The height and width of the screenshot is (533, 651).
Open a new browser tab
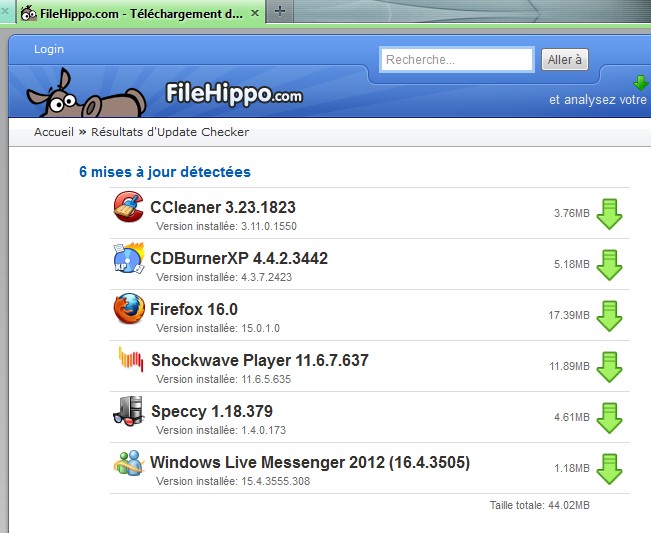pos(280,11)
